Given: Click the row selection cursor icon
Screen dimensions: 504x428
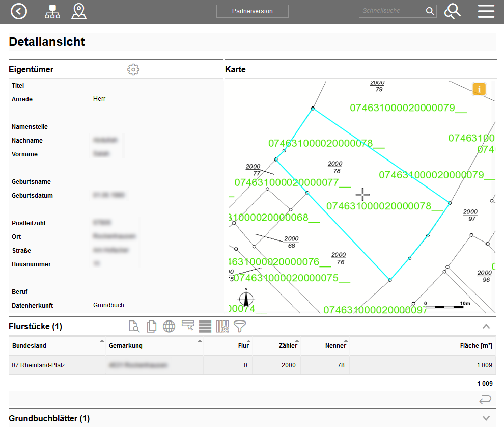Looking at the screenshot, I should (188, 326).
